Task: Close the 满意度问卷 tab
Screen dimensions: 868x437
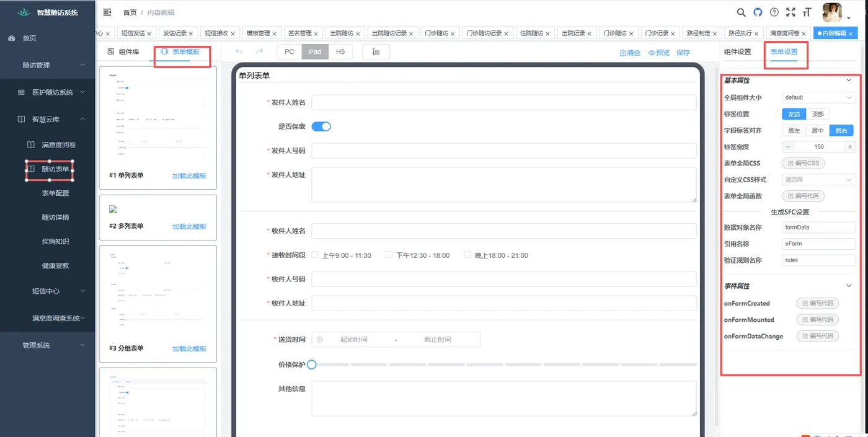Action: coord(804,33)
